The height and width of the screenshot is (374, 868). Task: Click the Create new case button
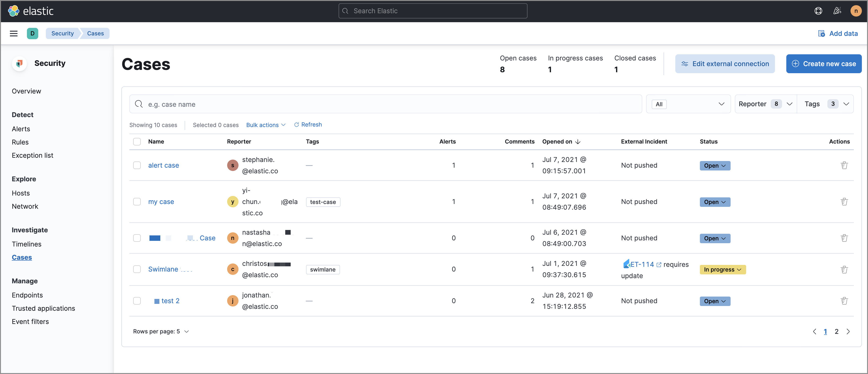(824, 64)
